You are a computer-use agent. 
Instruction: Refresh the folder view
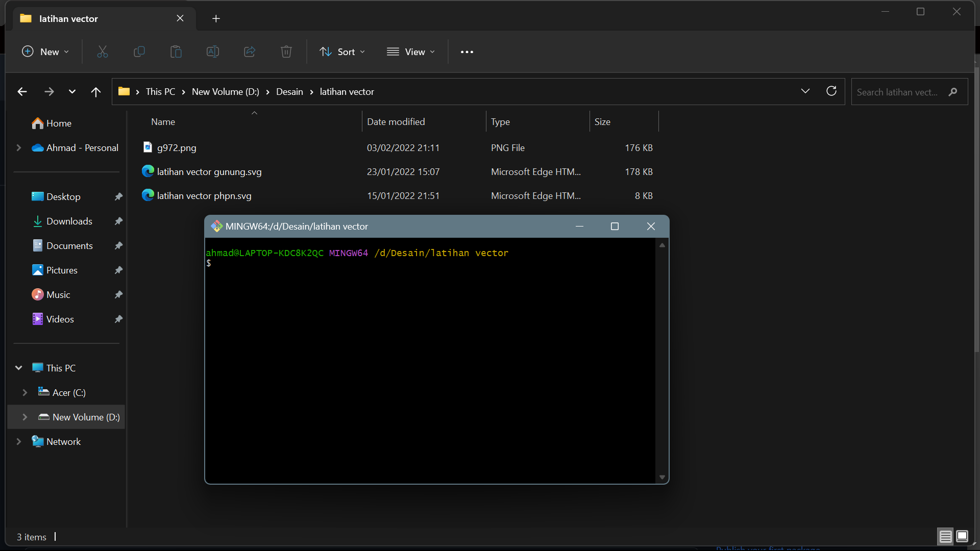click(831, 91)
